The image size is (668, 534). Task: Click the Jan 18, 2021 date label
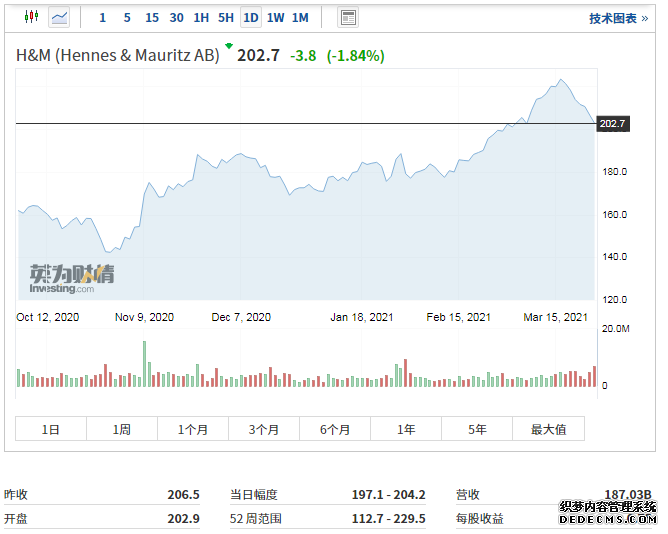[x=362, y=317]
